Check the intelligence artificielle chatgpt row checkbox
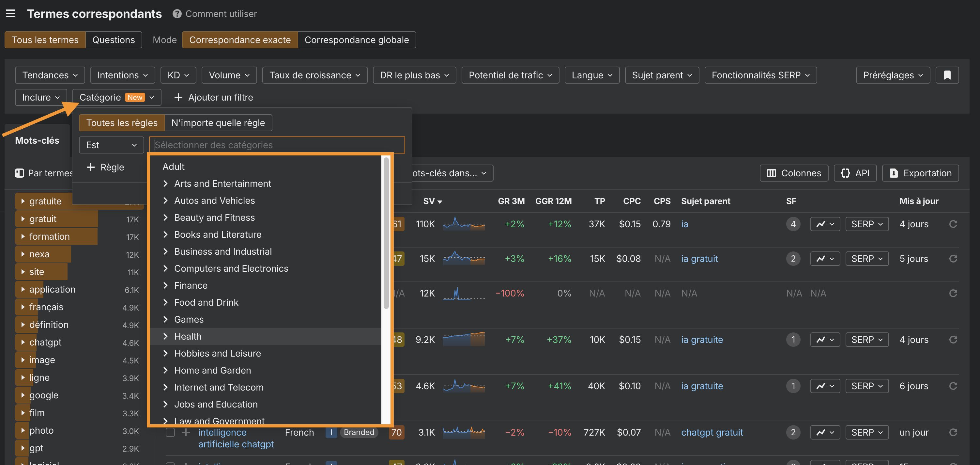 coord(170,432)
